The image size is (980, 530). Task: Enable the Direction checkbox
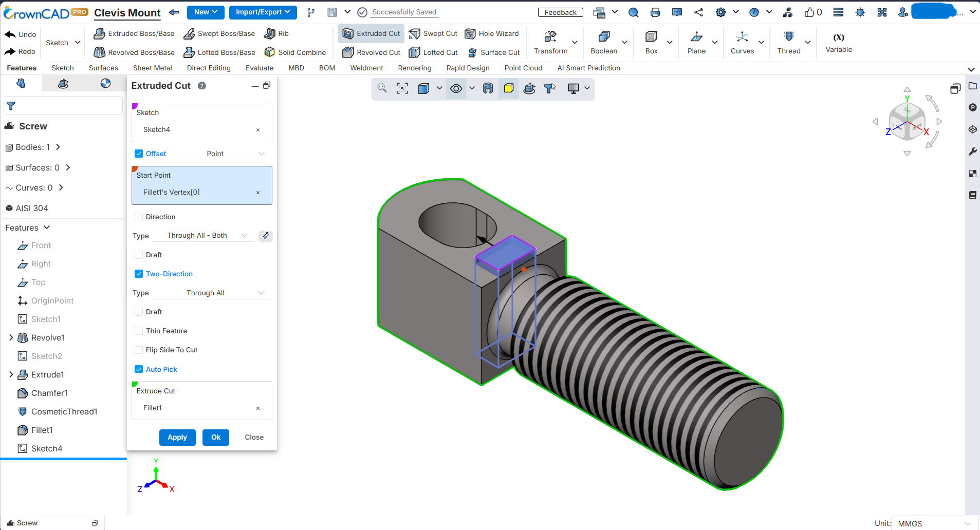click(139, 217)
